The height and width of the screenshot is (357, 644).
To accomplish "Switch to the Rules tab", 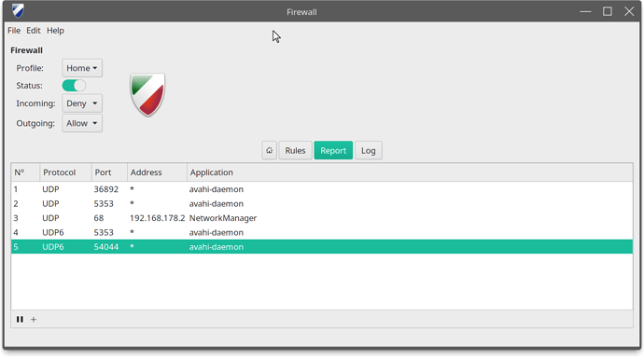I will tap(295, 150).
